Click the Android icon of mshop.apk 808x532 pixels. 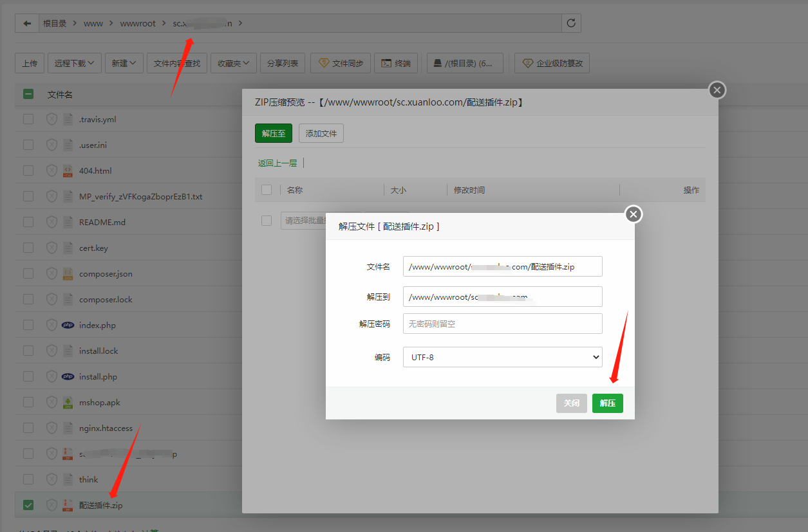(68, 402)
